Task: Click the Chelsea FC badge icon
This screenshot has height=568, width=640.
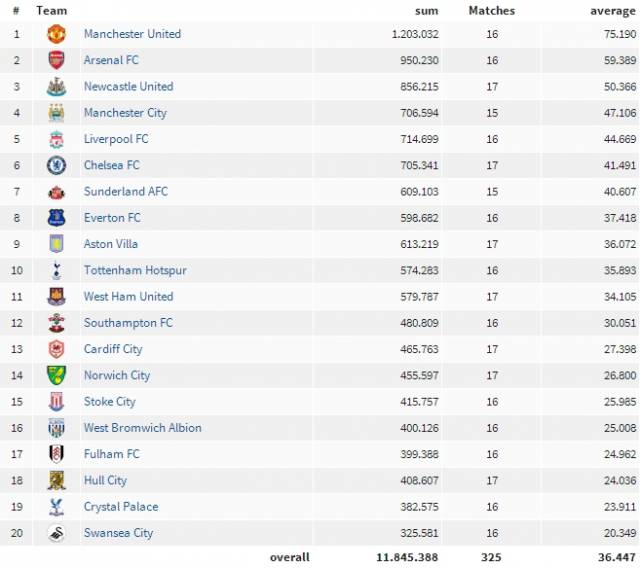Action: point(56,165)
